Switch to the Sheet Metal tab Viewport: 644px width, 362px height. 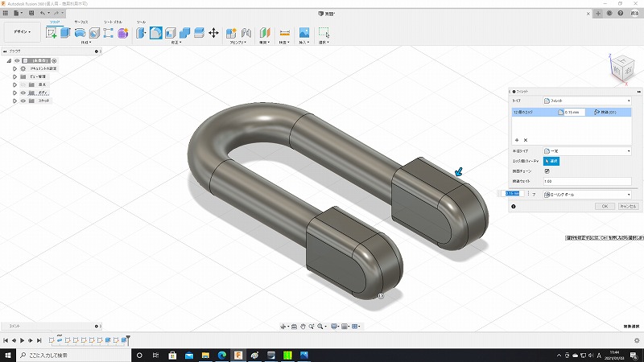tap(114, 22)
